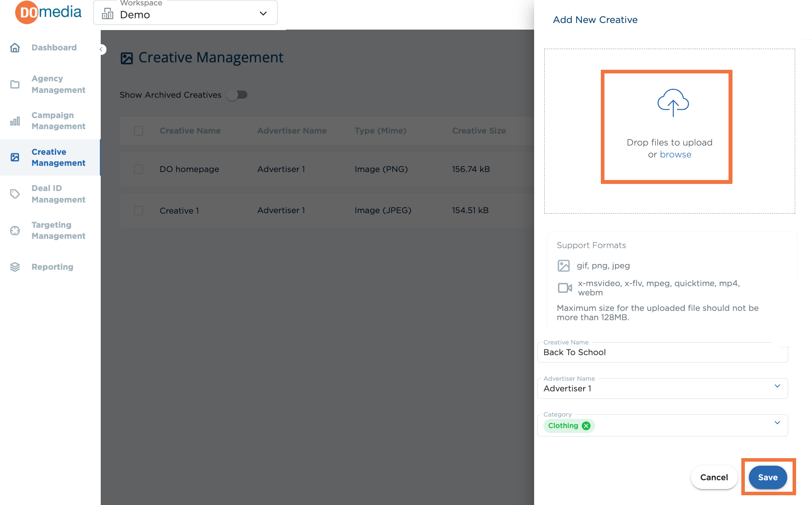Click the Targeting Management crosshair icon
This screenshot has height=505, width=812.
(15, 230)
